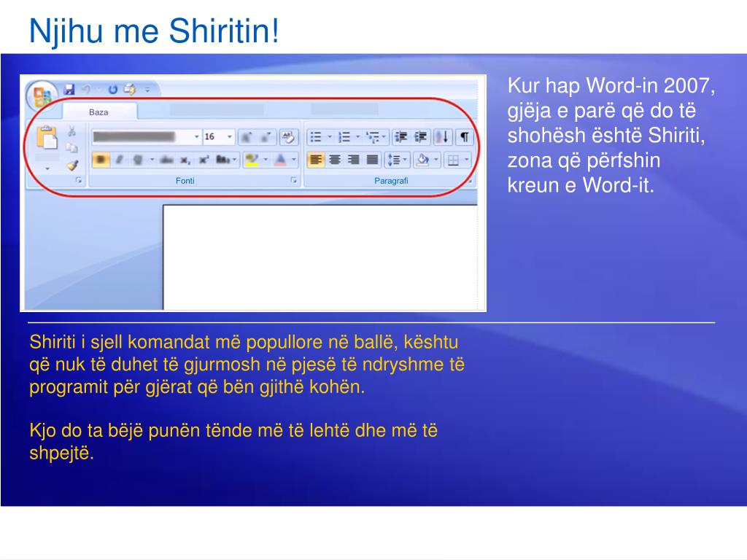The height and width of the screenshot is (560, 747).
Task: Expand the Paste options arrow below clipboard
Action: tap(47, 168)
